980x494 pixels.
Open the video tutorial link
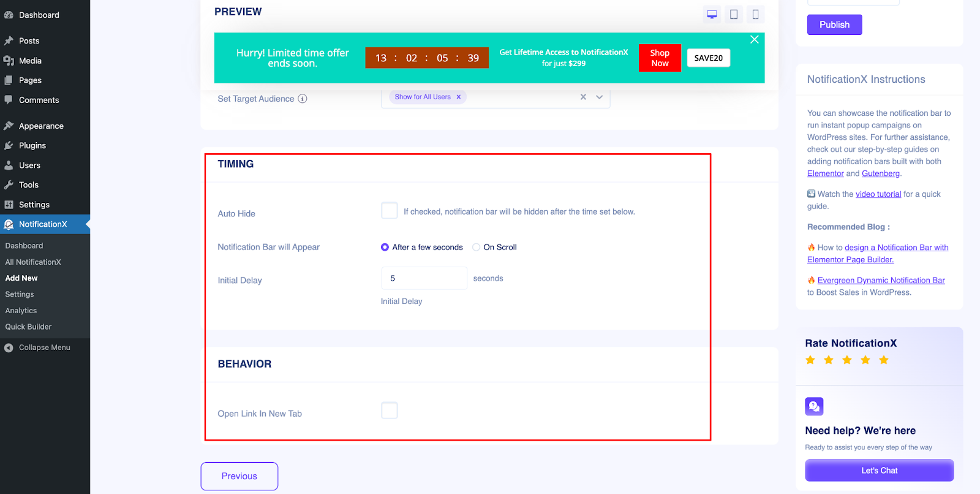pos(878,194)
